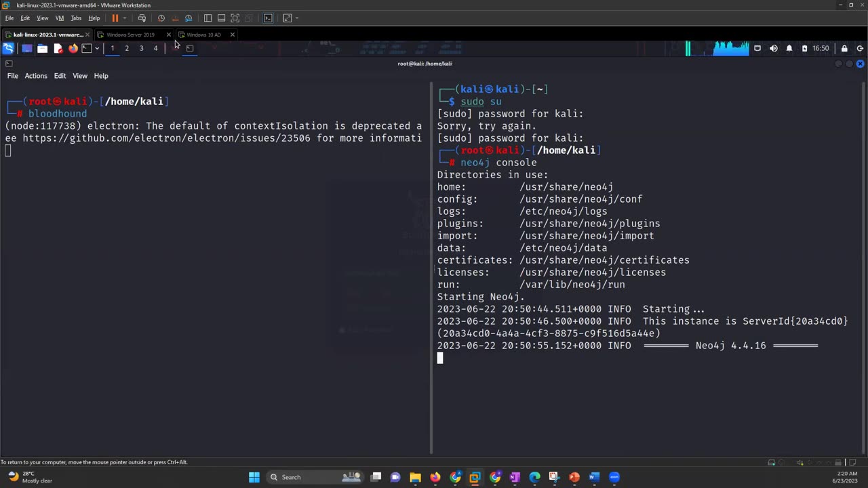Close the Windows Server 2019 tab

pos(169,35)
